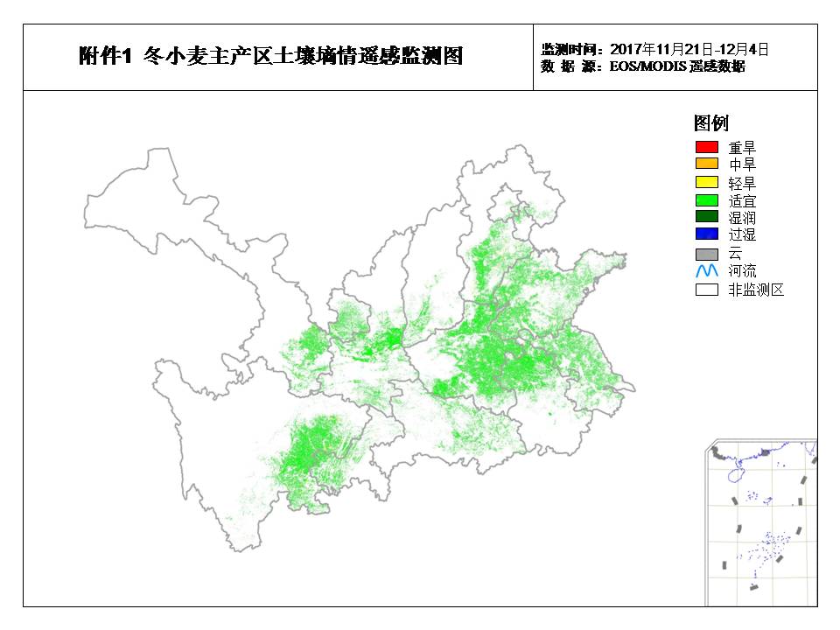
Task: Click the bright green 适宜 legend swatch
Action: point(707,200)
